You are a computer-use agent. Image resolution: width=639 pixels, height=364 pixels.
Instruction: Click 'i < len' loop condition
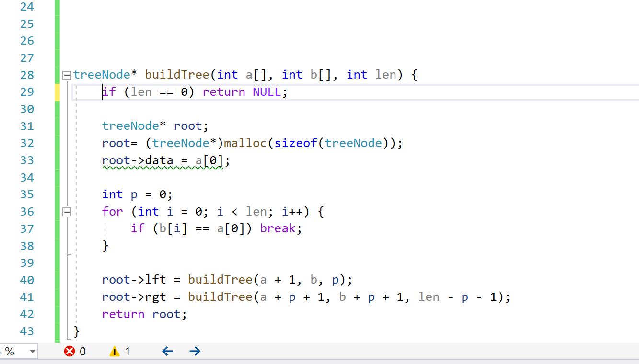[x=242, y=211]
